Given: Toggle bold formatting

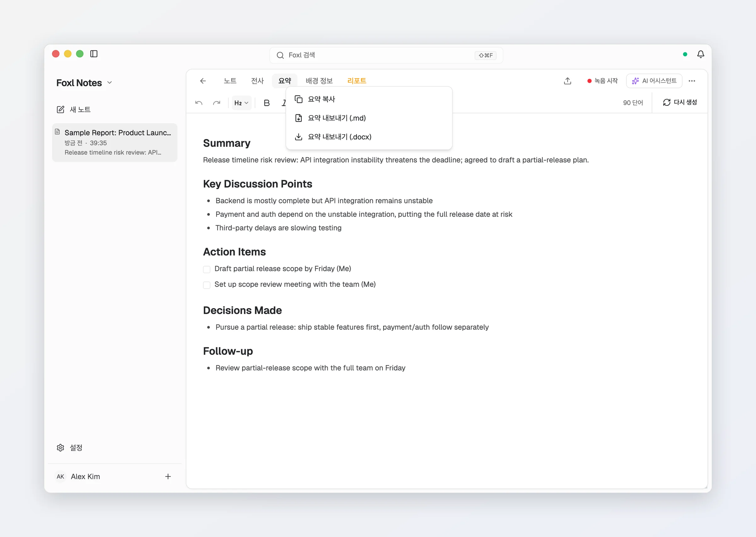Looking at the screenshot, I should 267,103.
